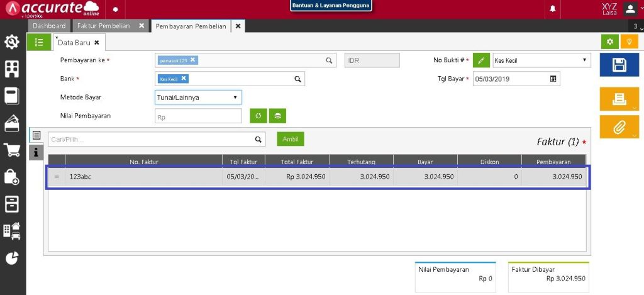Open the No Bukti Kas Kecil dropdown
Image resolution: width=644 pixels, height=295 pixels.
click(541, 60)
